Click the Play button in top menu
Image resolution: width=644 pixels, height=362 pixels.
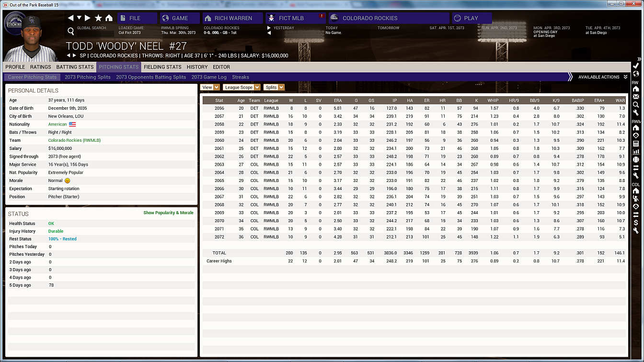point(471,18)
